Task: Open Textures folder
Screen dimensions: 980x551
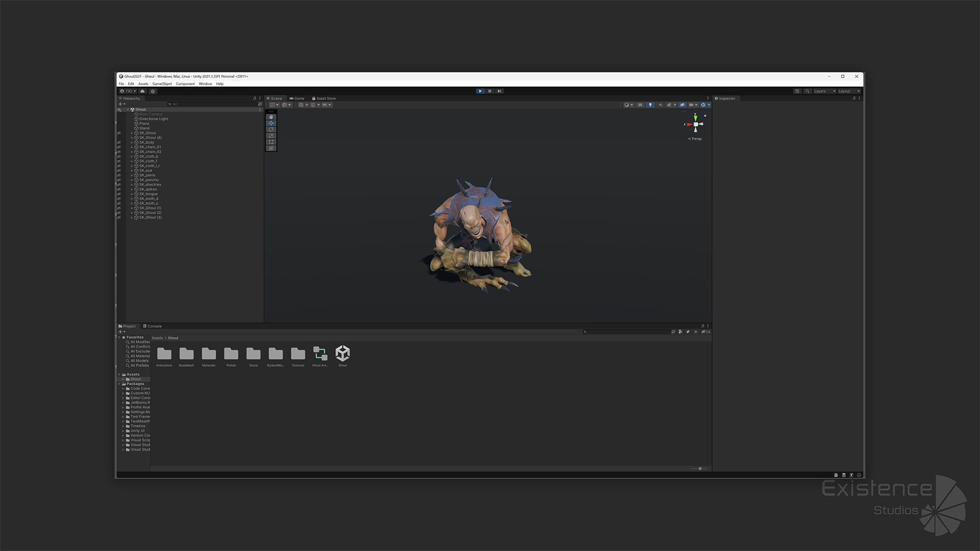Action: [298, 356]
